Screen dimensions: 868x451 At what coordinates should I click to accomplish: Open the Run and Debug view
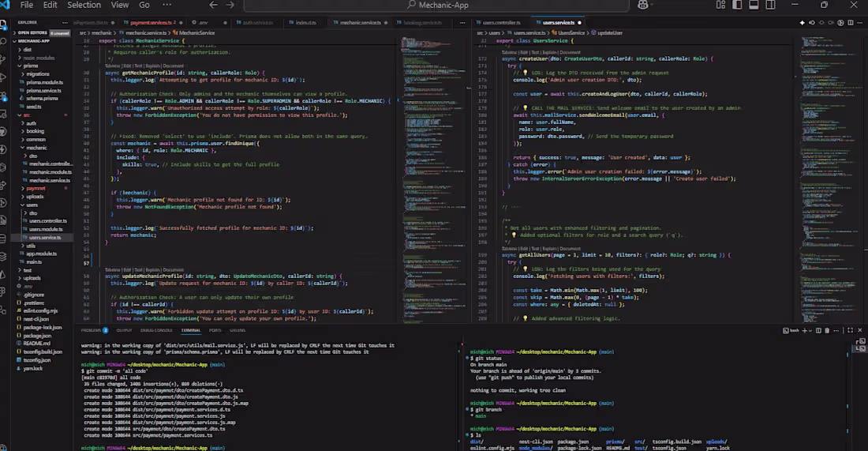click(x=4, y=77)
